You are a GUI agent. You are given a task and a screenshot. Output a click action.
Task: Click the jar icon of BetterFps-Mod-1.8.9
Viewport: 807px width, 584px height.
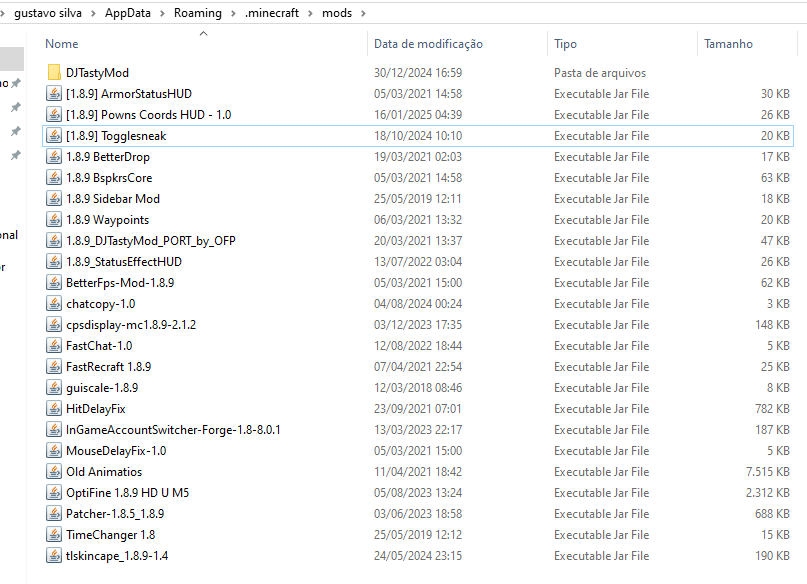54,282
